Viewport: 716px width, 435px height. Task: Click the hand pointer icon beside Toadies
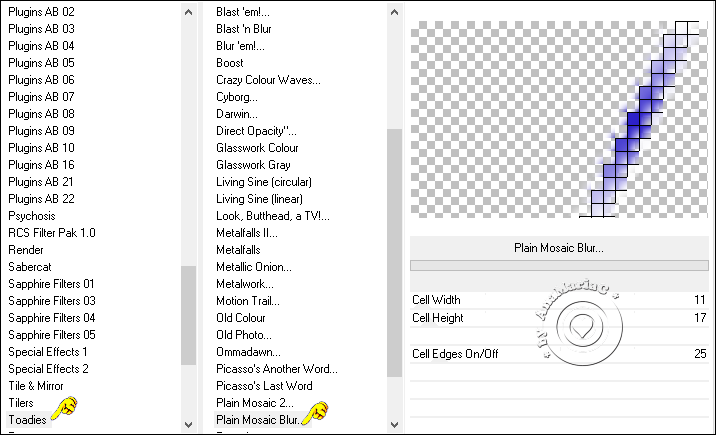click(65, 408)
